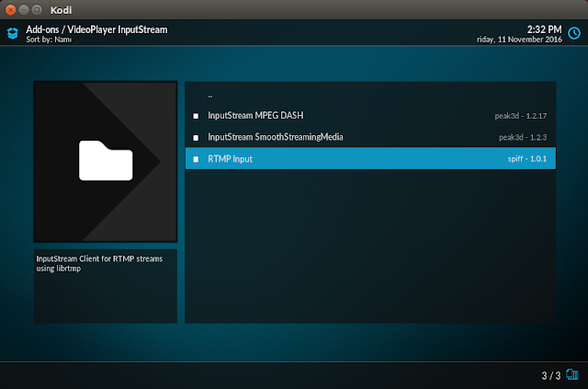Image resolution: width=588 pixels, height=389 pixels.
Task: Click version text 'spiff - 1.0.1'
Action: point(527,159)
